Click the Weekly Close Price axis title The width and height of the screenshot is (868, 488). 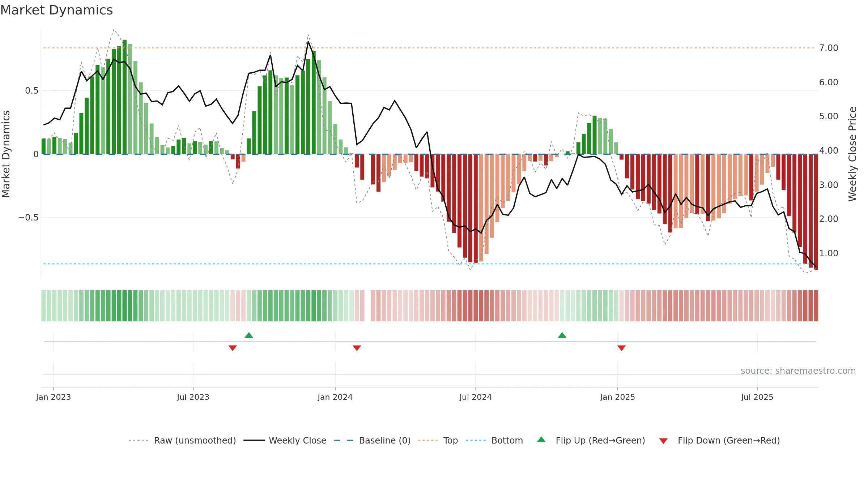(852, 154)
